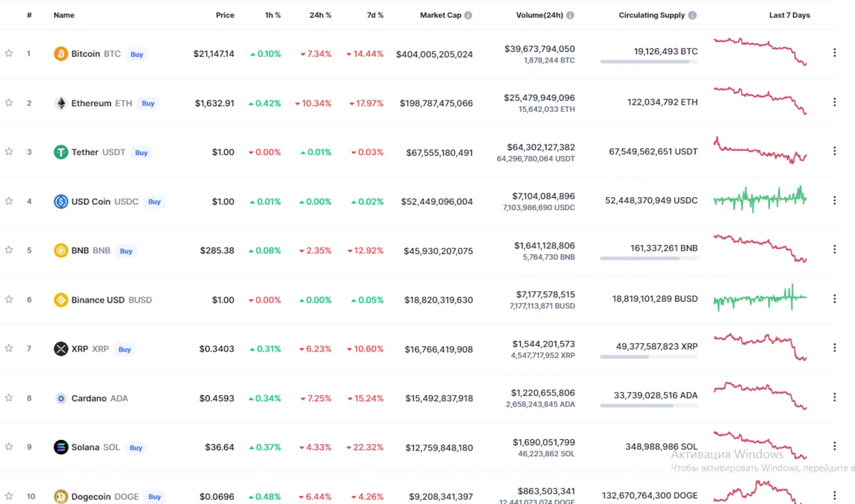Add Cardano to watchlist via star
The image size is (855, 504).
[9, 397]
